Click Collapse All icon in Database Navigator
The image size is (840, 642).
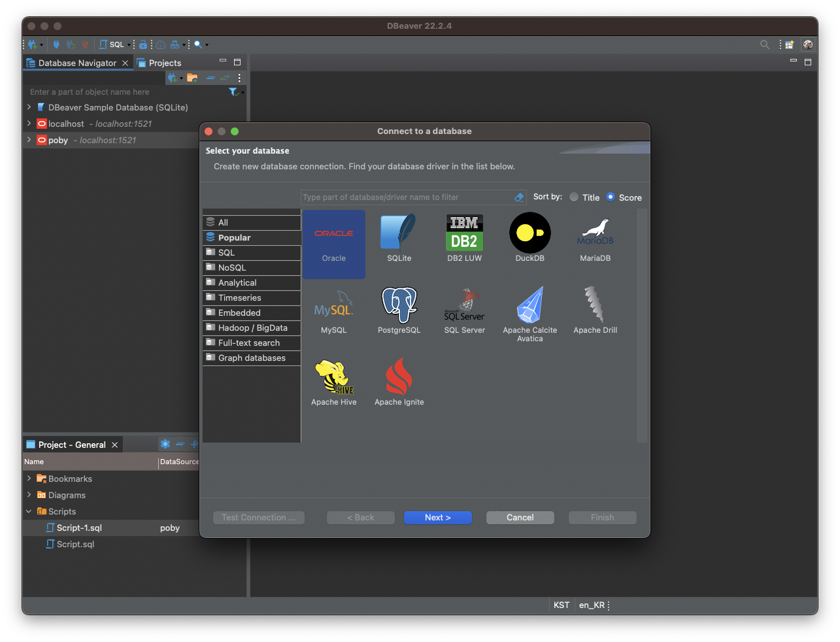point(210,78)
